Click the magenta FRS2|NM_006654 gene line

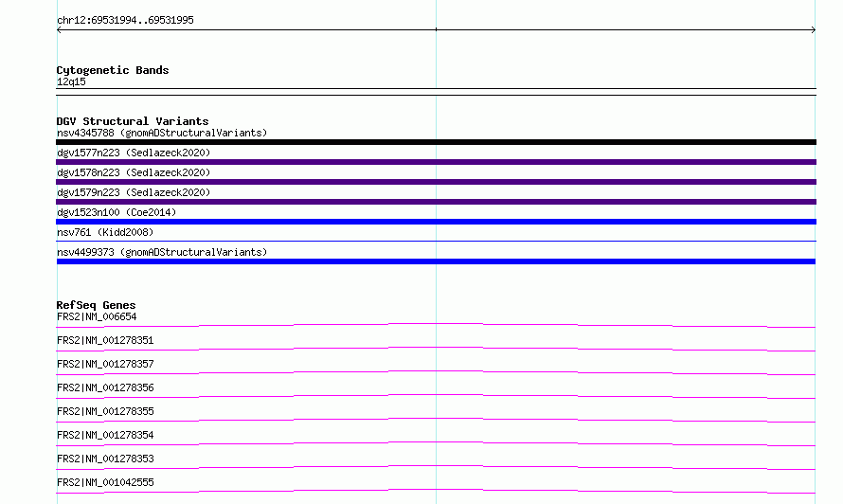tap(436, 325)
